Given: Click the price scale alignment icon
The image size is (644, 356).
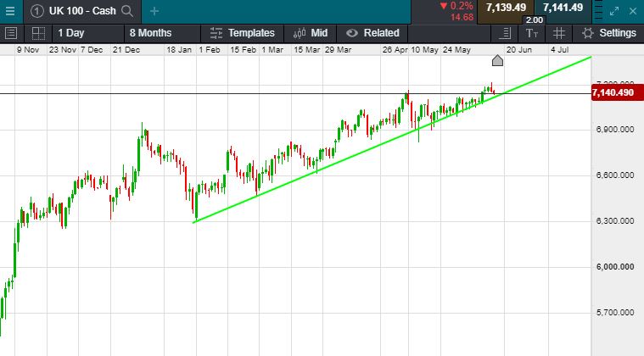Looking at the screenshot, I should [x=505, y=33].
